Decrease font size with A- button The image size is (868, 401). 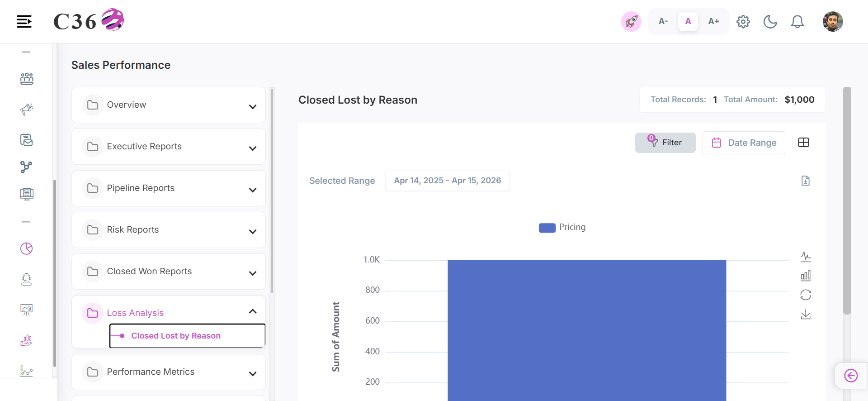(x=663, y=21)
